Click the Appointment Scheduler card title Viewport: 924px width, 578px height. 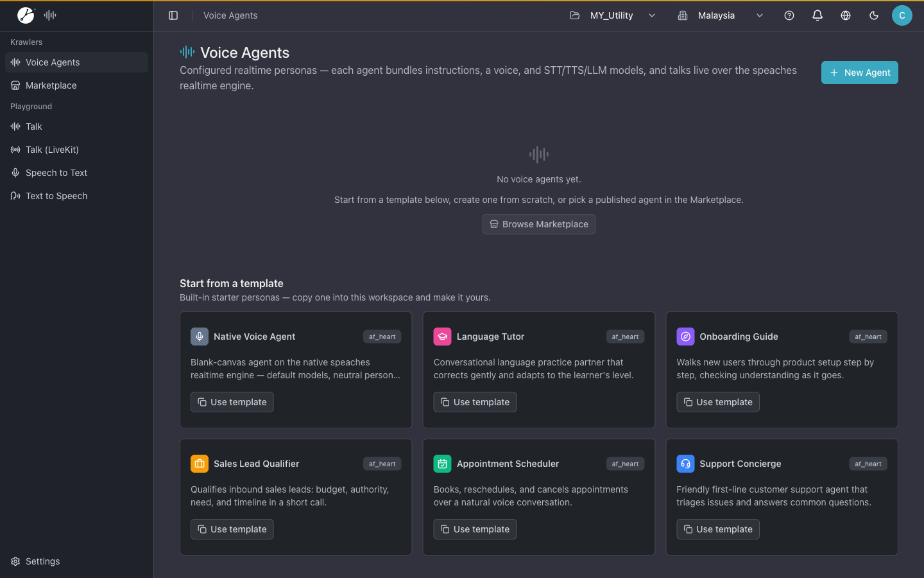coord(508,464)
